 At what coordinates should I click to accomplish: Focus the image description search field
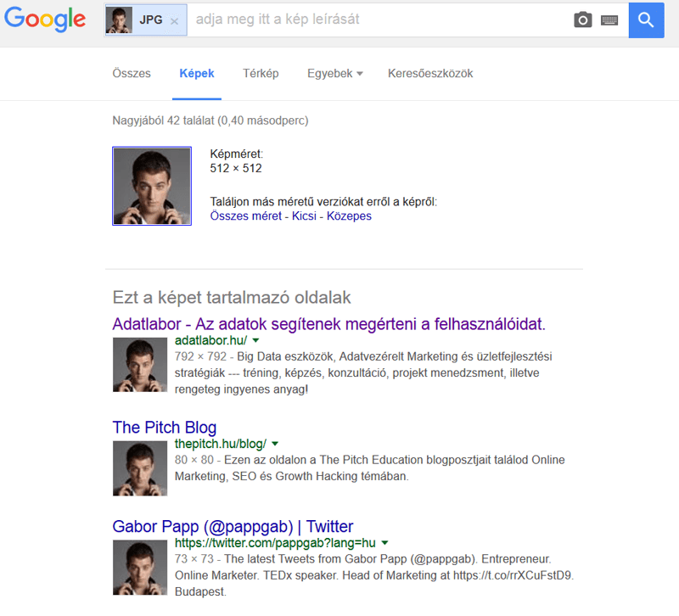pyautogui.click(x=379, y=20)
